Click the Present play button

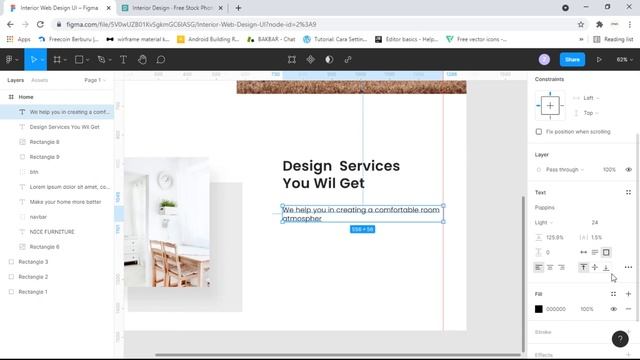click(x=599, y=60)
